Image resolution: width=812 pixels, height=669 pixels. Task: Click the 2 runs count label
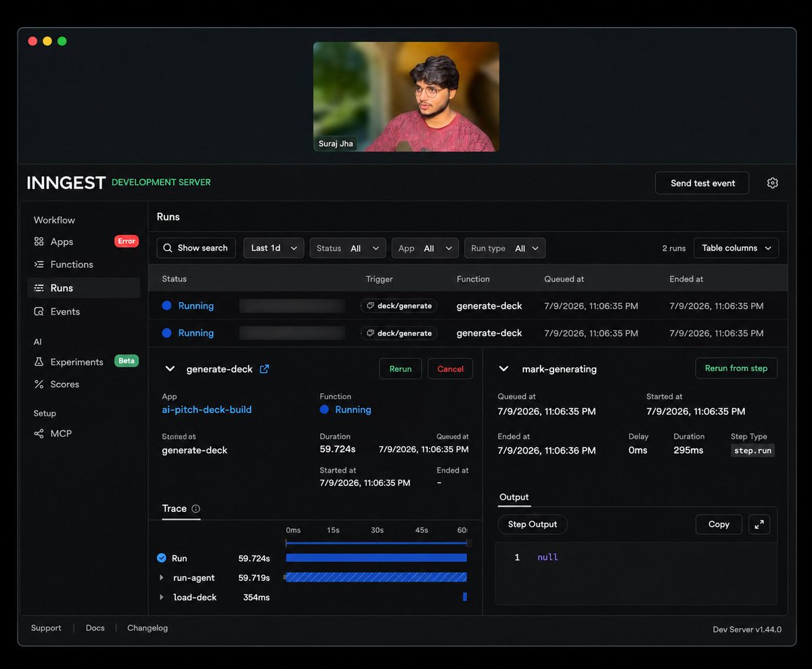674,249
